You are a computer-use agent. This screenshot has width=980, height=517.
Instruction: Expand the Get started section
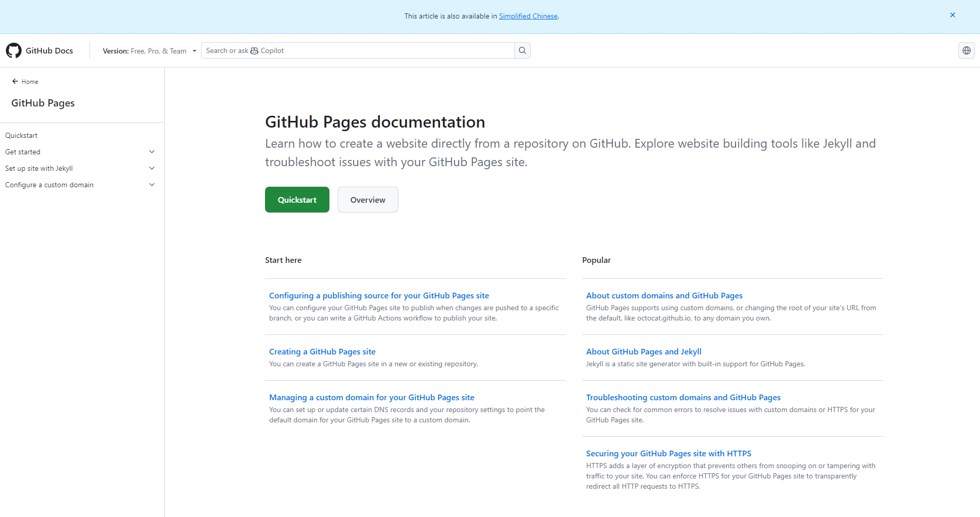coord(151,151)
